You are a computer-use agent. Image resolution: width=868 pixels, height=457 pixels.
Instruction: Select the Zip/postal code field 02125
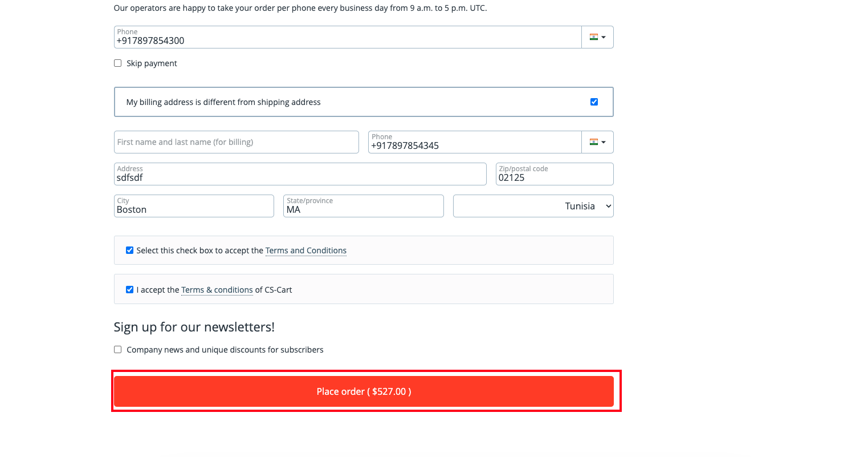pos(555,174)
